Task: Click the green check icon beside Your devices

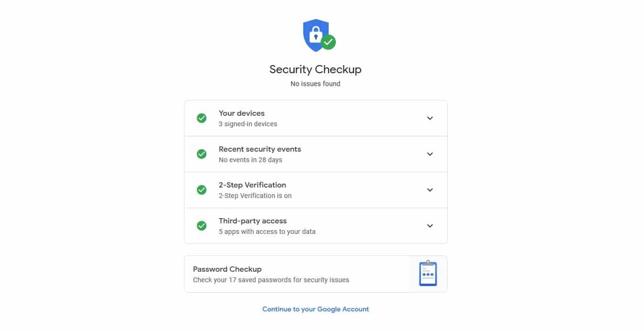Action: tap(202, 118)
